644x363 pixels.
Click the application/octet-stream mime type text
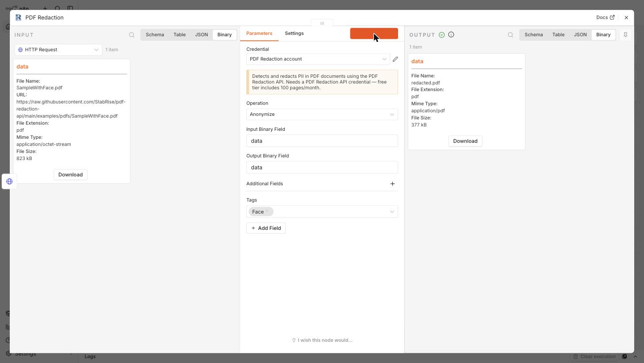pos(44,145)
